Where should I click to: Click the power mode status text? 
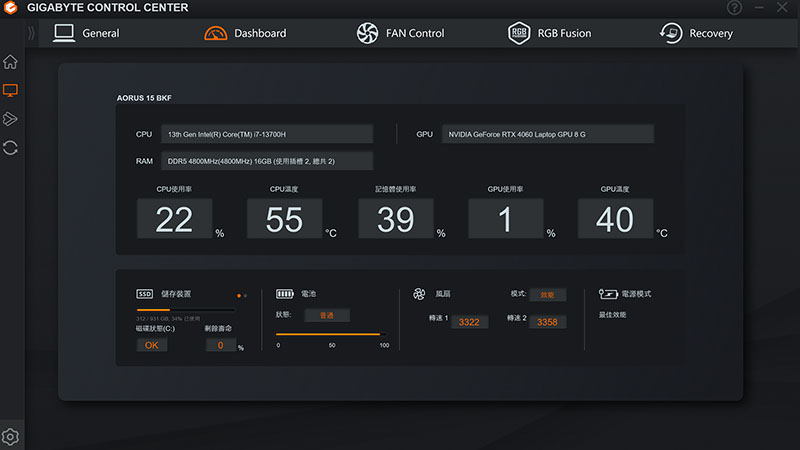pos(612,315)
